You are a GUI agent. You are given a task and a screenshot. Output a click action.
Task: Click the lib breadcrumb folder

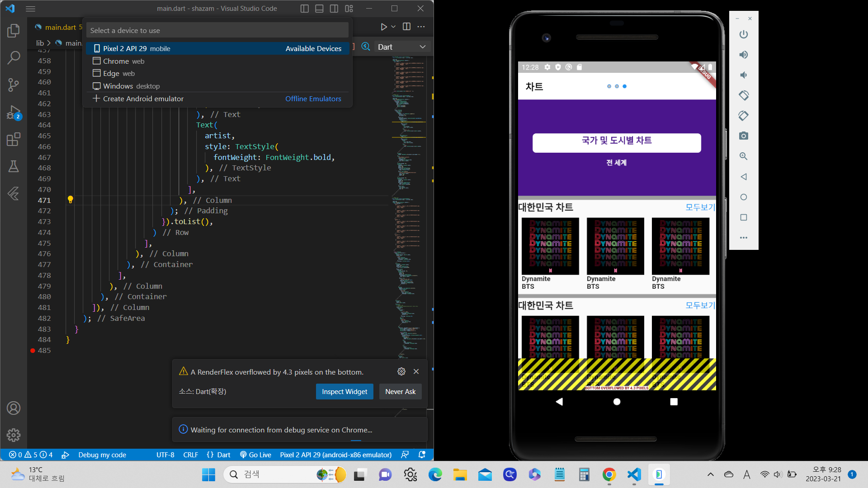coord(40,43)
